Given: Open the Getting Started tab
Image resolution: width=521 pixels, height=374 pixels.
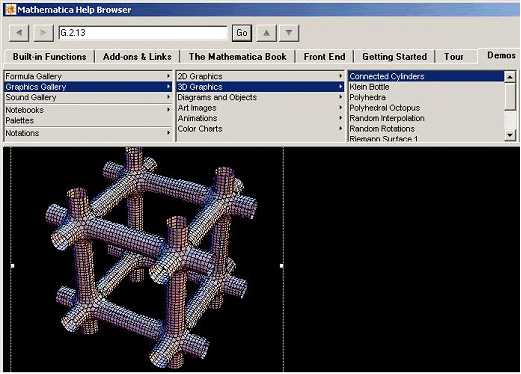Looking at the screenshot, I should (394, 57).
